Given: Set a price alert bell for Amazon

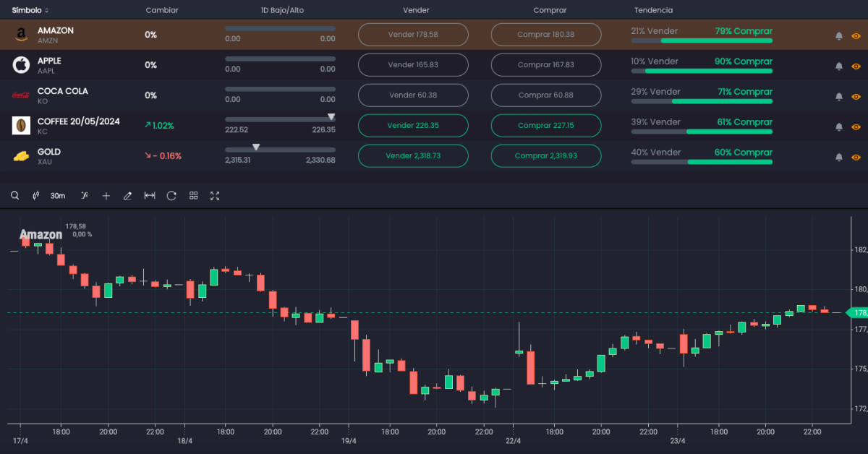Looking at the screenshot, I should point(839,35).
